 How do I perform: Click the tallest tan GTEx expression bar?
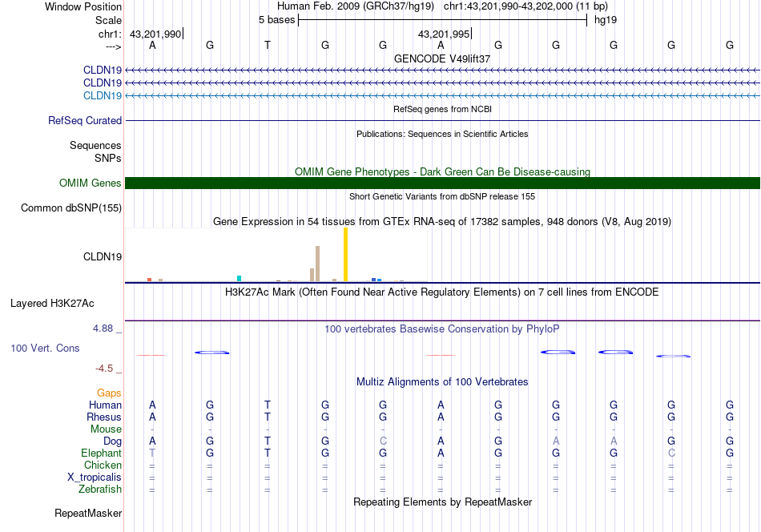(317, 264)
